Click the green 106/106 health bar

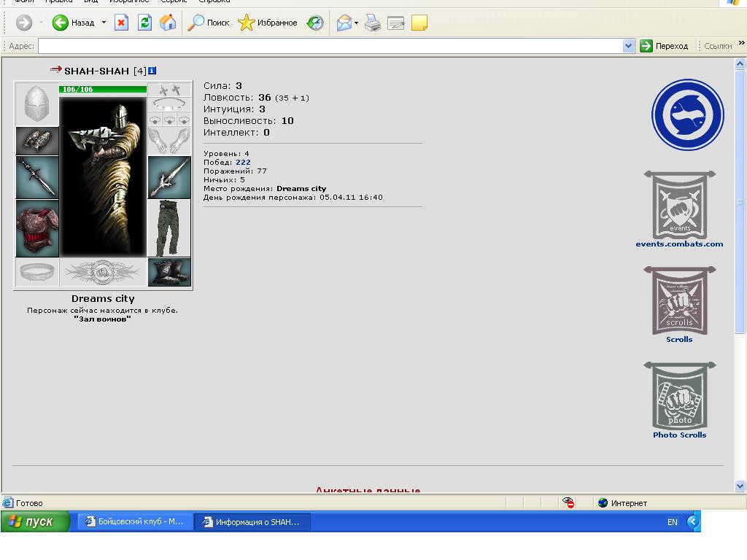pos(103,89)
